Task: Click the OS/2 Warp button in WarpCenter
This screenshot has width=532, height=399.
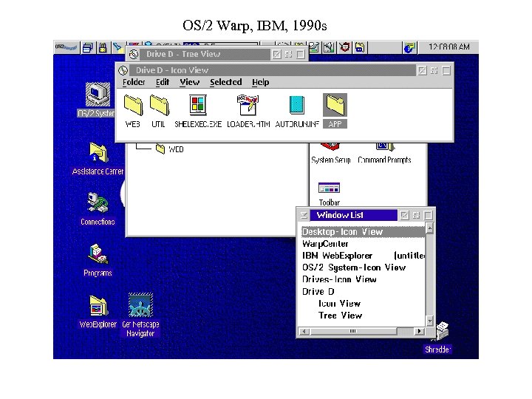Action: (x=66, y=47)
